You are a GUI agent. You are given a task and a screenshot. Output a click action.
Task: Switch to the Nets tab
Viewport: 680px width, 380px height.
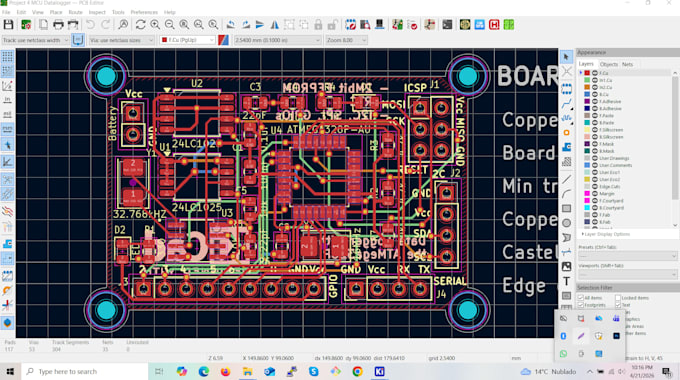pyautogui.click(x=628, y=64)
